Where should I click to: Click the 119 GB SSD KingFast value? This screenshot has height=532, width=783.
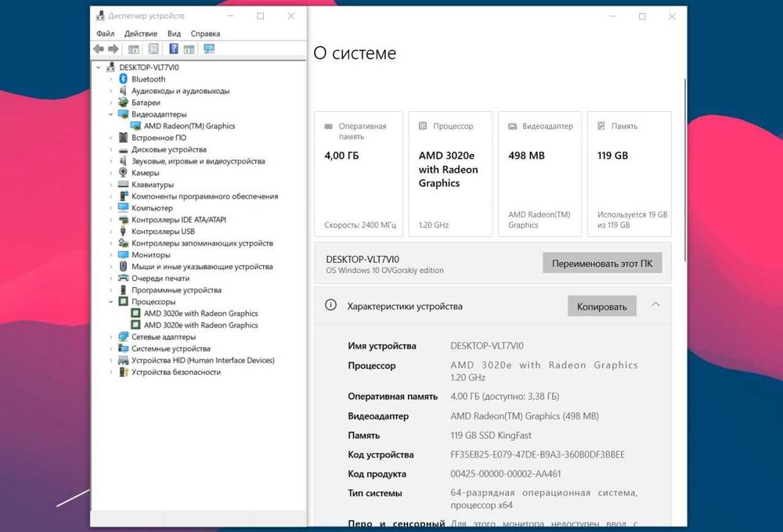pyautogui.click(x=491, y=435)
